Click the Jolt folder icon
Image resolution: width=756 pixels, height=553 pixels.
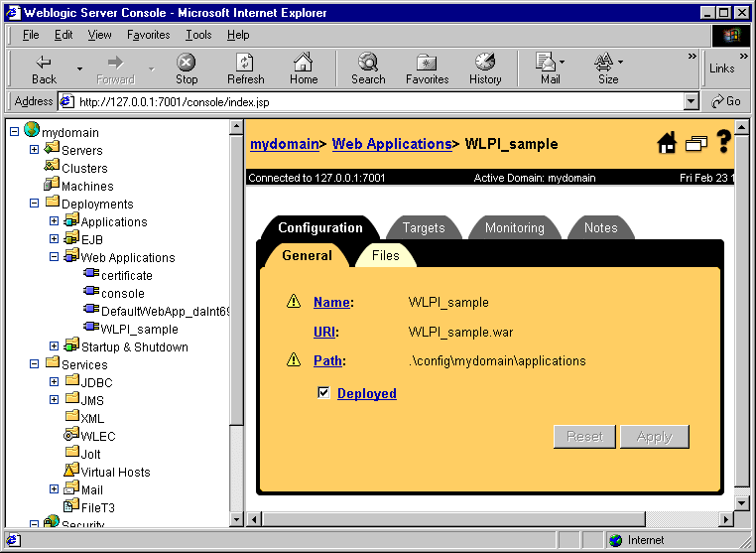click(71, 452)
